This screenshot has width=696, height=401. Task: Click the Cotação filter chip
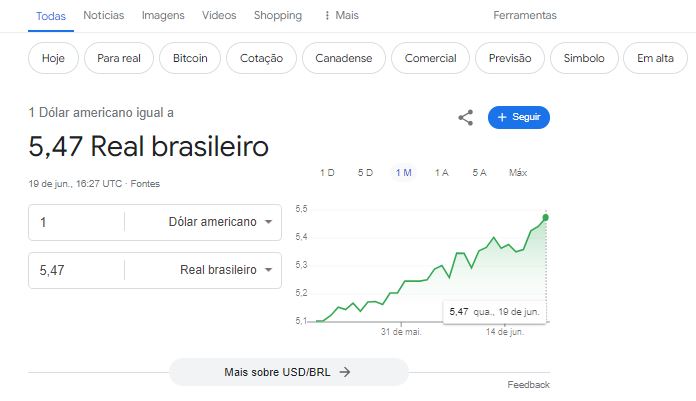click(261, 58)
